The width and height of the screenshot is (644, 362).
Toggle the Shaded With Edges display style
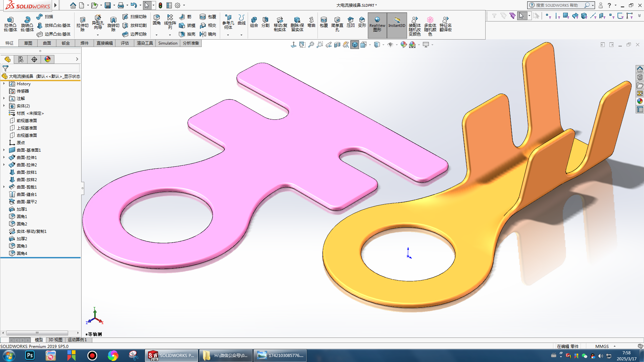pos(355,45)
